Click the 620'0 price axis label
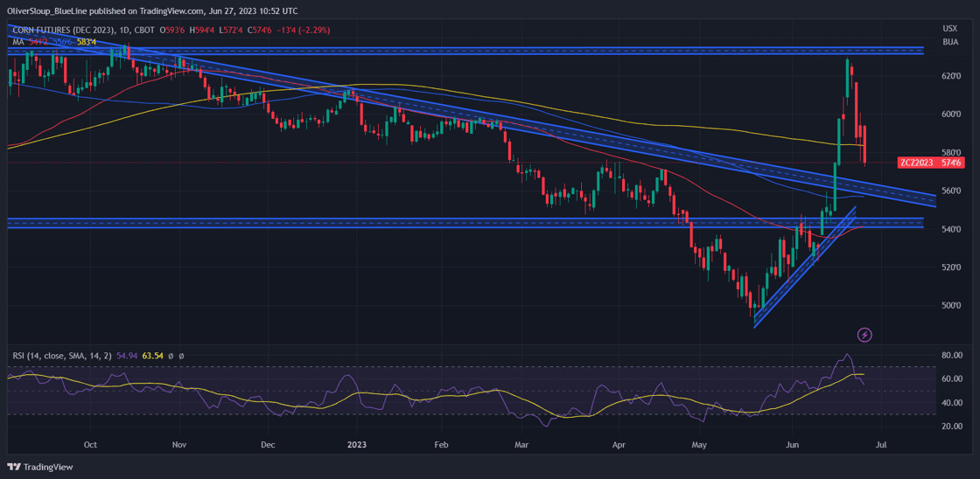This screenshot has height=479, width=980. (950, 75)
